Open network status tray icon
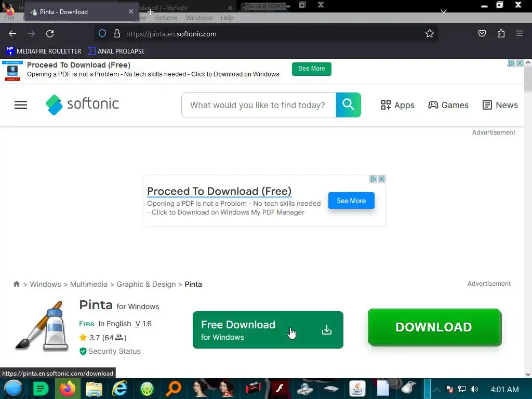 [462, 389]
